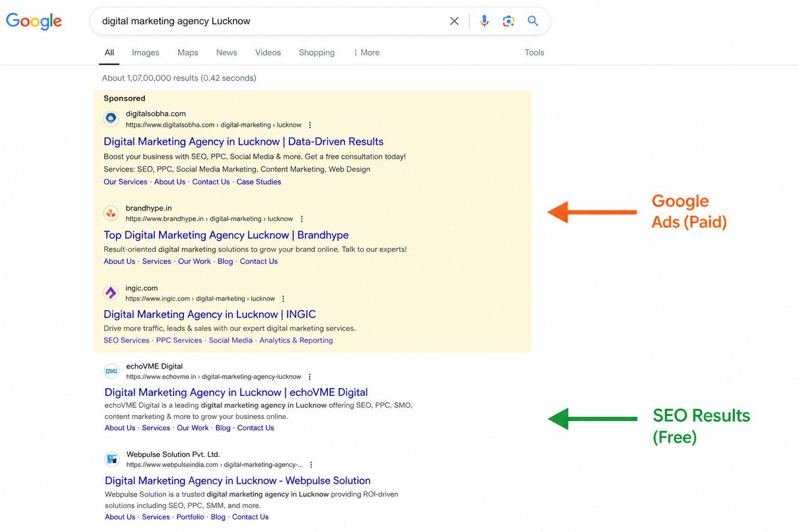Switch to the Images tab
The height and width of the screenshot is (532, 798).
(145, 52)
